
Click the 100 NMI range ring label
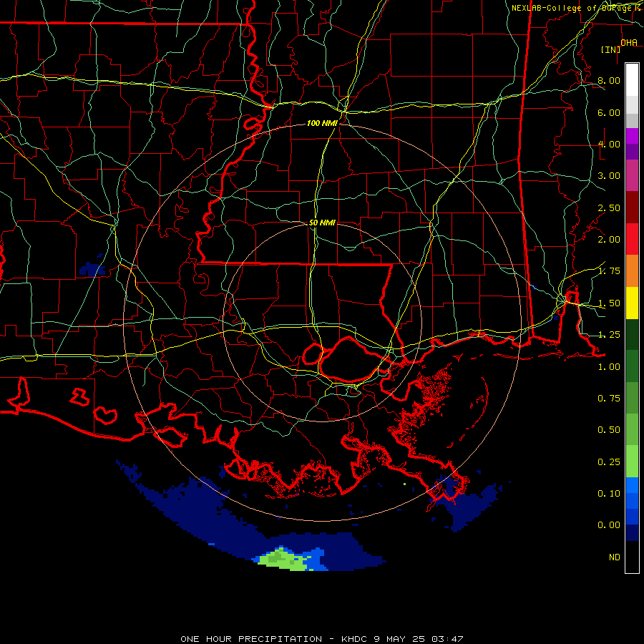point(322,123)
